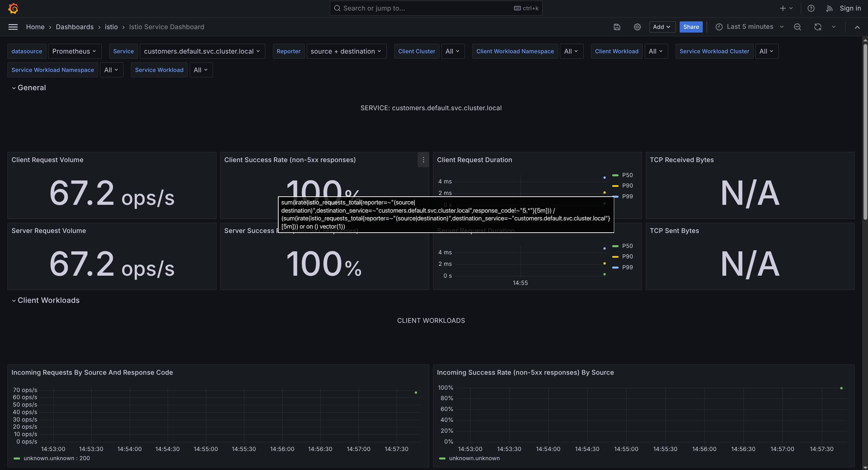868x470 pixels.
Task: Open the Reporter source + destination dropdown
Action: pos(346,51)
